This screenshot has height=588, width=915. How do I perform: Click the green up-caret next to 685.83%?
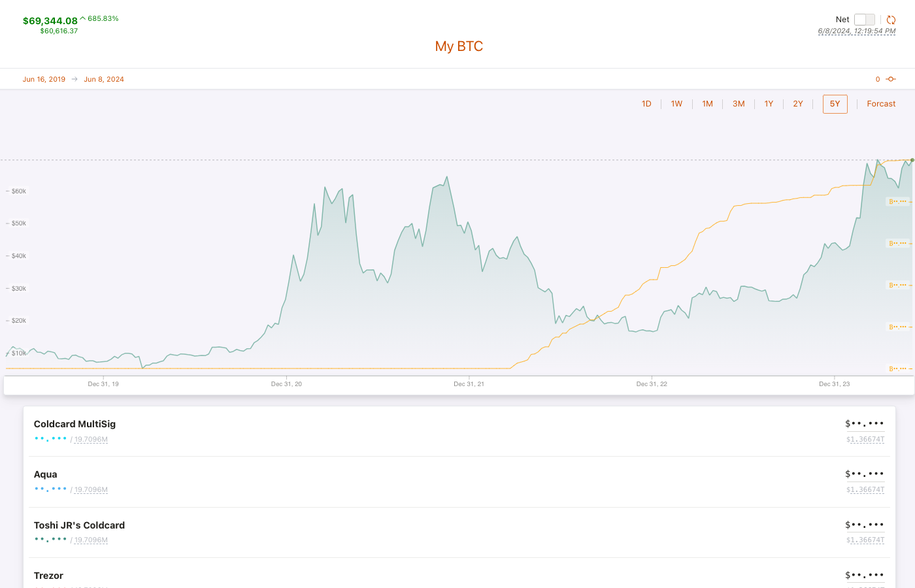coord(83,18)
